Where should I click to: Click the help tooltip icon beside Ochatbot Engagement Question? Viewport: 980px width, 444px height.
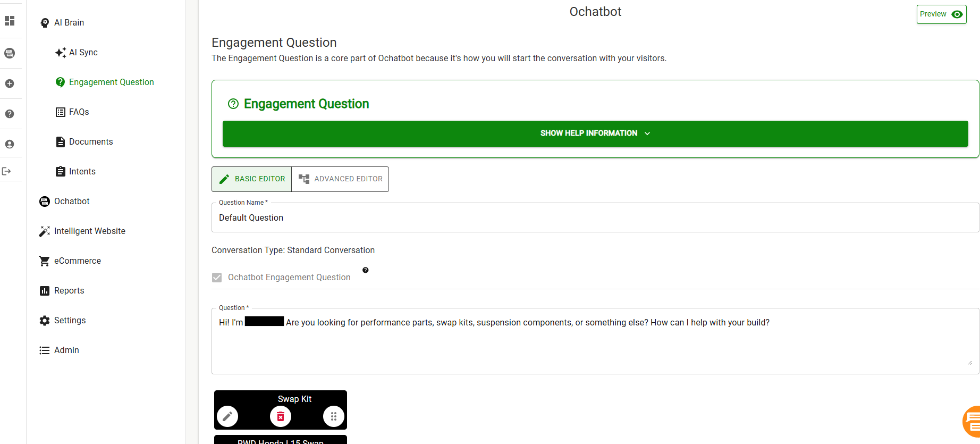click(366, 270)
